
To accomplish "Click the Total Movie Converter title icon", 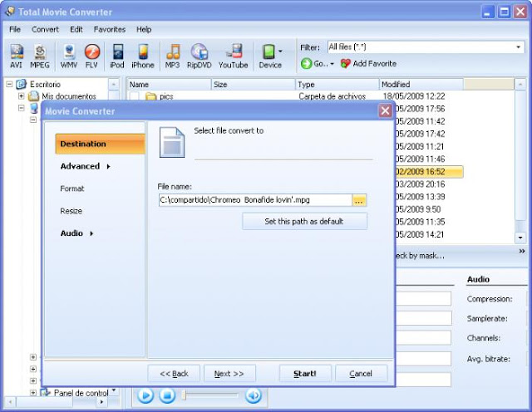I will [x=10, y=12].
